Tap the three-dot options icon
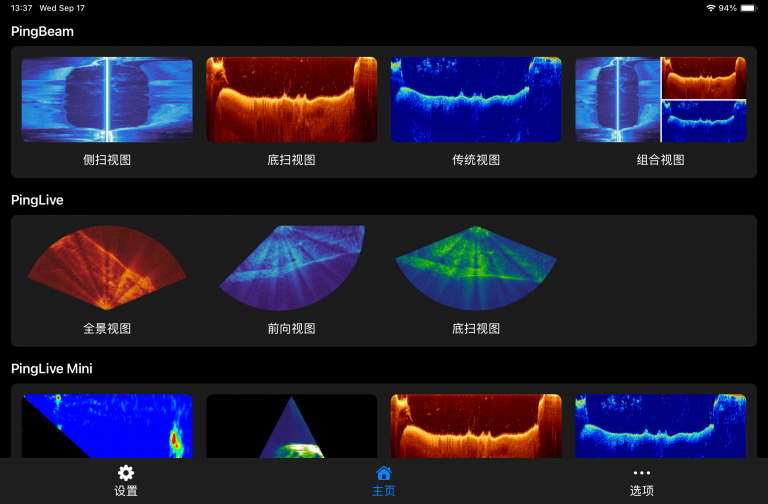This screenshot has width=768, height=504. (641, 473)
